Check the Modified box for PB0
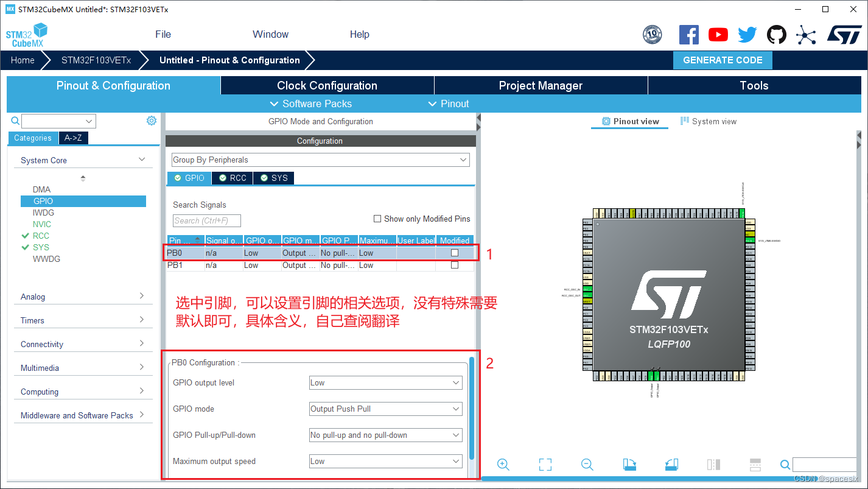 point(455,253)
